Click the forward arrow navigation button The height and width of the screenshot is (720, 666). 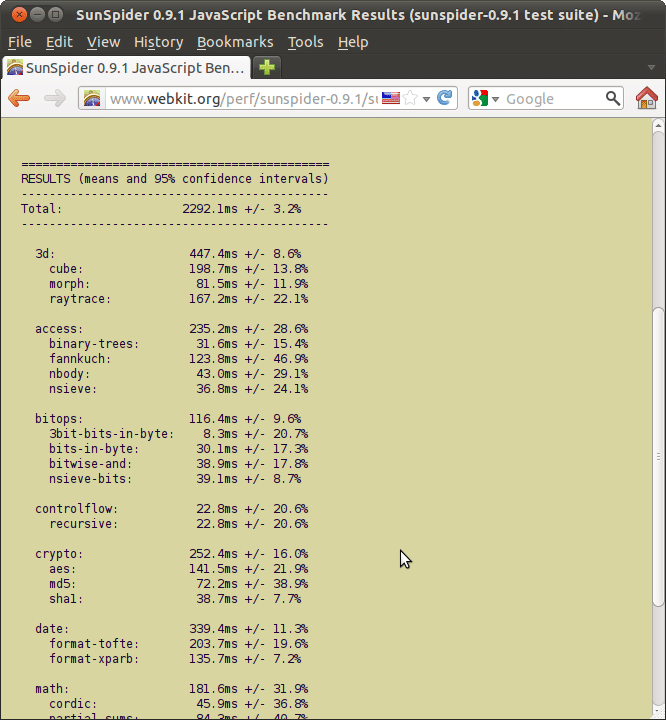click(x=55, y=98)
